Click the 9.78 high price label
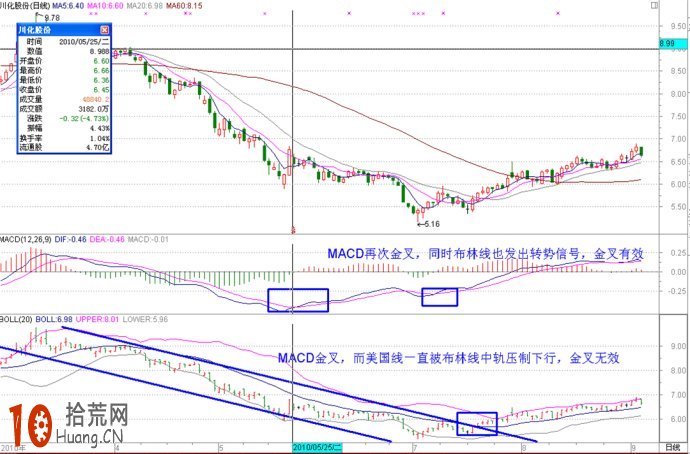 52,18
